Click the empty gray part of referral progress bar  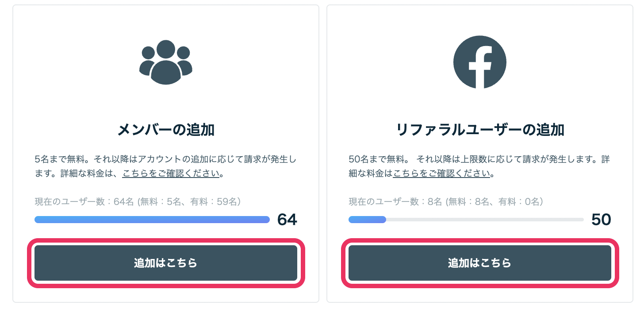click(x=485, y=220)
